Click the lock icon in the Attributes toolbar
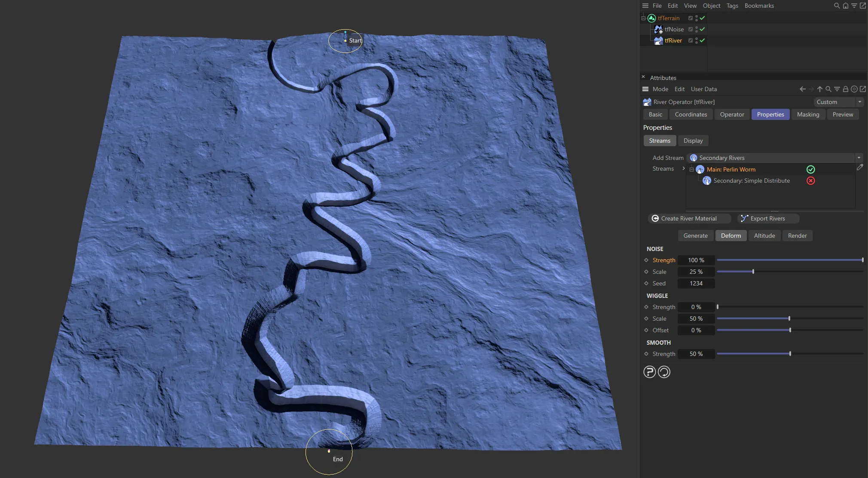 click(846, 89)
